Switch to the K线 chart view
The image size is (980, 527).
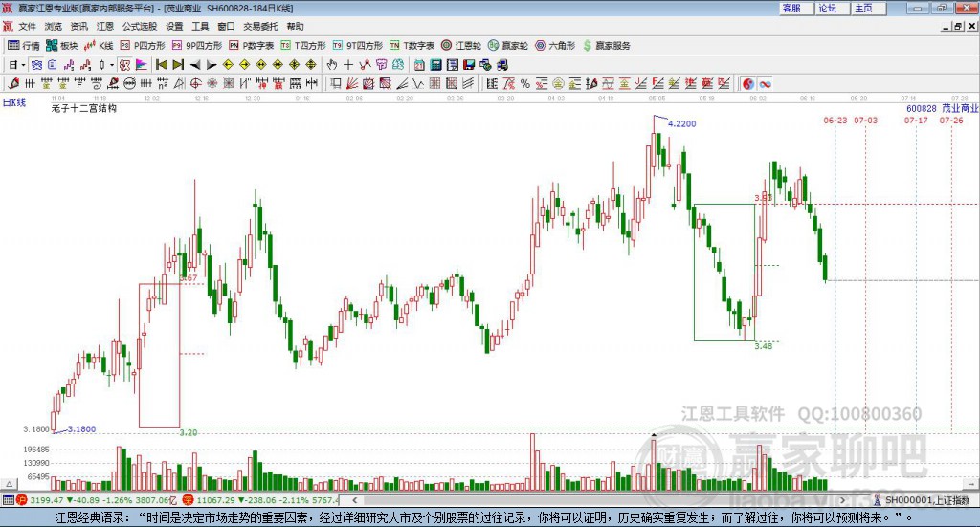click(99, 46)
